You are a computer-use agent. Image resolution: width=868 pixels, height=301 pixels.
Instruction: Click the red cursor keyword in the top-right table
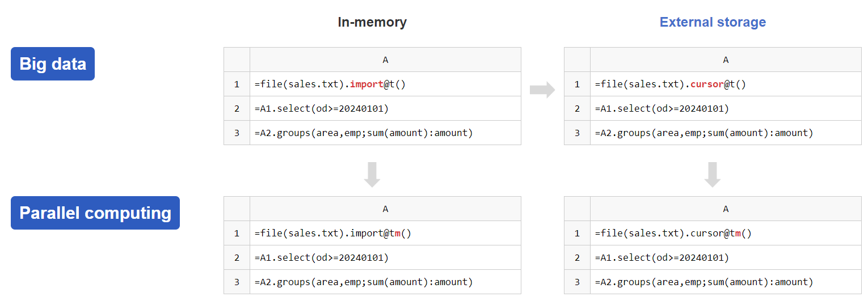pos(707,84)
